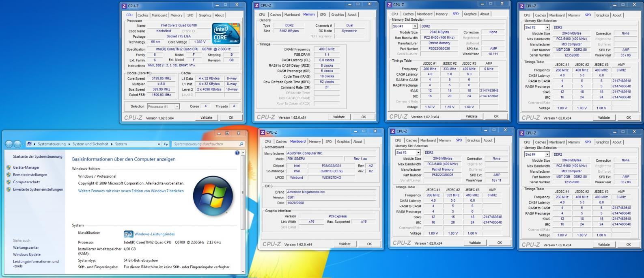This screenshot has width=644, height=278.
Task: Select the Core Speed 3199.85 MHz value
Action: pos(162,78)
